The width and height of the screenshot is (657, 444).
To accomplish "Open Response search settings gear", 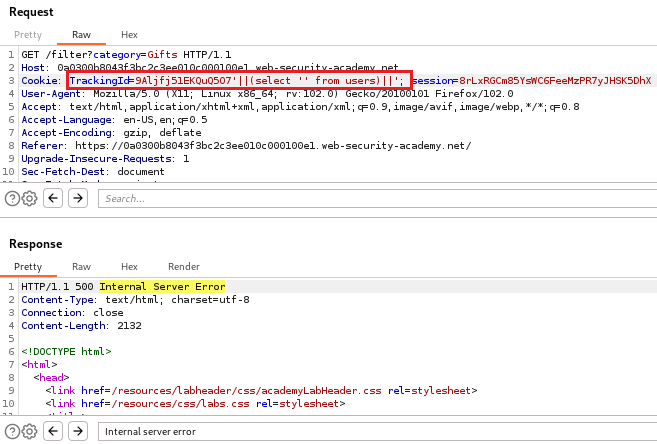I will click(29, 431).
